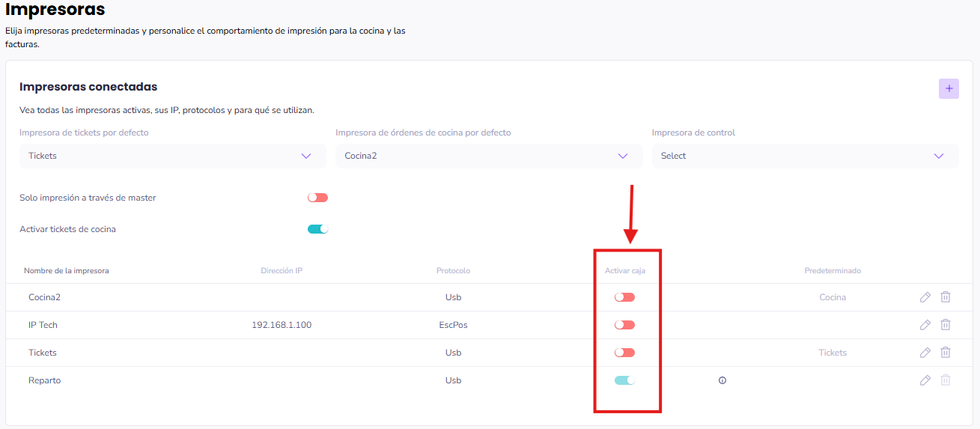Screen dimensions: 980x429
Task: Click the plus icon to add printer
Action: pos(949,88)
